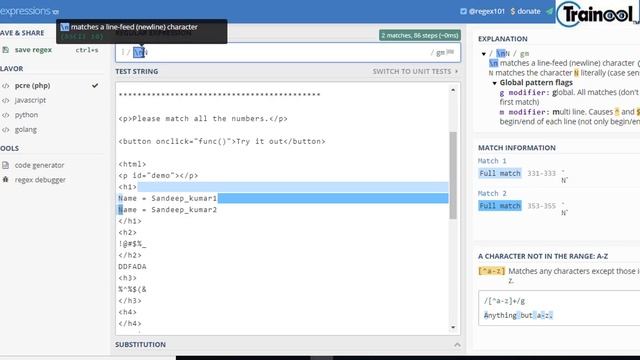
Task: Click the '<p>Please match all the numbers.</p>' line
Action: (x=203, y=119)
